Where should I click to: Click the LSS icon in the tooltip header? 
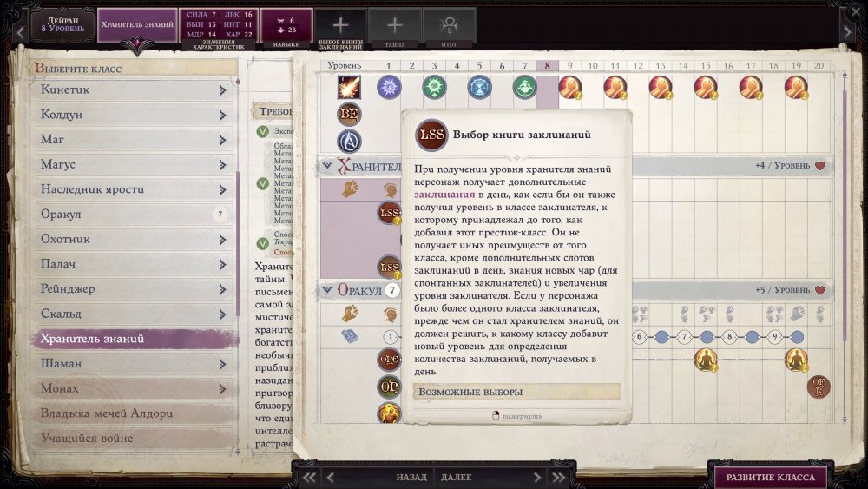431,135
